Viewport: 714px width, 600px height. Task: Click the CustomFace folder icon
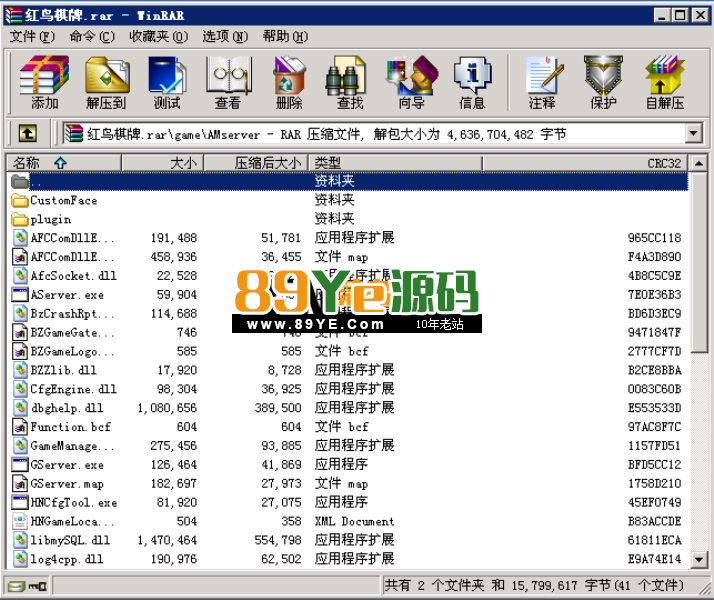pos(20,200)
